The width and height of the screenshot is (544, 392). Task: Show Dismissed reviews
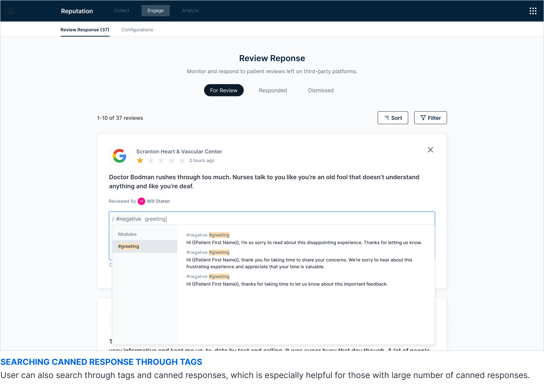321,90
